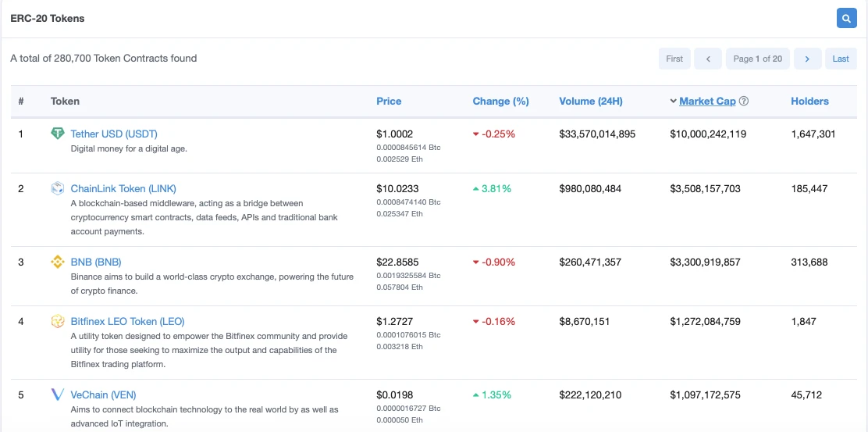Screen dimensions: 868x432
Task: Sort by Change (%) column header
Action: (x=501, y=102)
